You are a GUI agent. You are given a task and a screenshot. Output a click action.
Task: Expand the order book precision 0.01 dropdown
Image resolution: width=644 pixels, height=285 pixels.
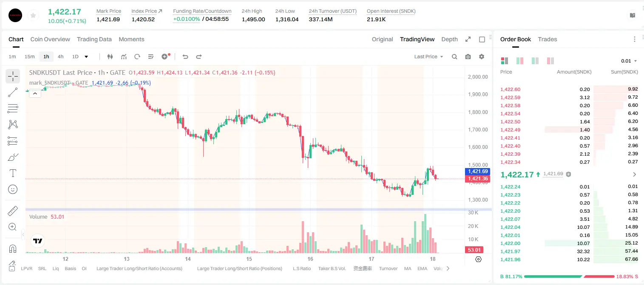(x=629, y=61)
